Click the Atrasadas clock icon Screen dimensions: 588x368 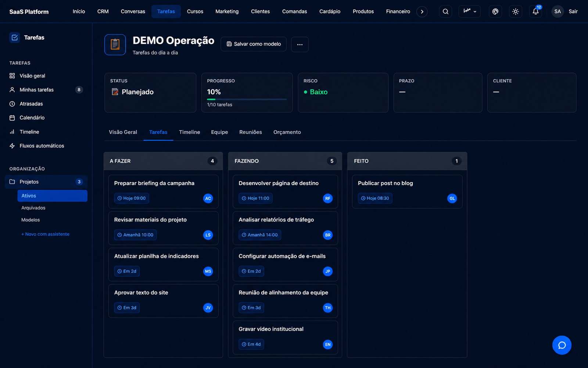(x=12, y=104)
